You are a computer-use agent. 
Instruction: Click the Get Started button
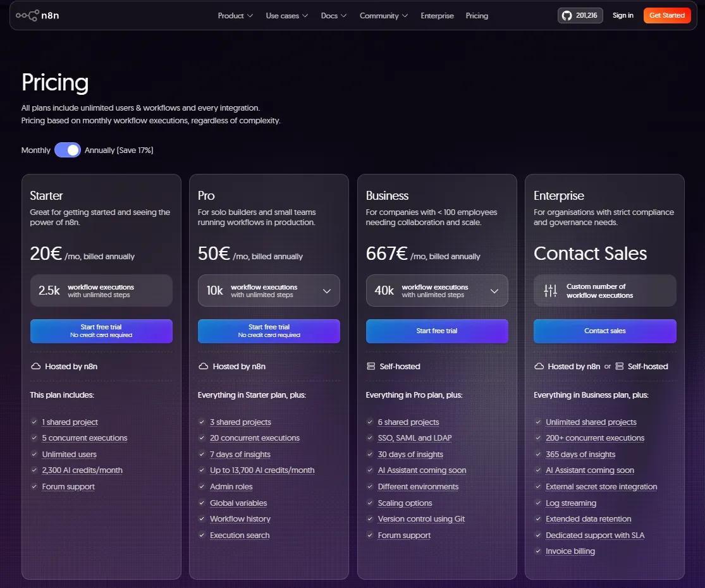click(667, 15)
